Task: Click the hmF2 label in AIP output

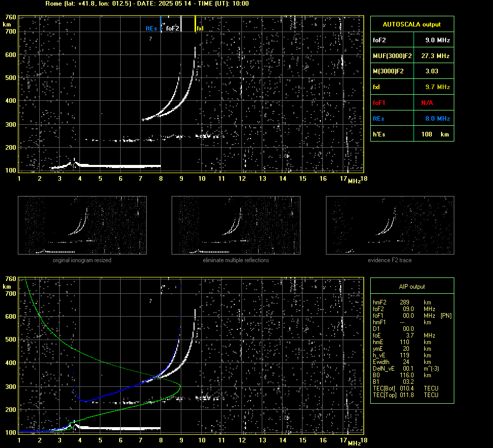Action: click(380, 302)
